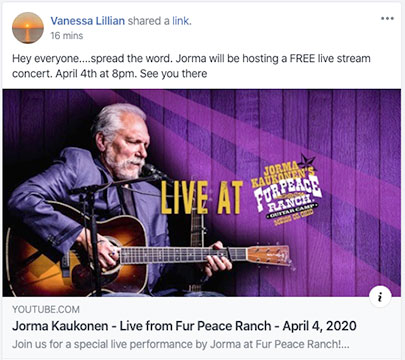
Task: Click the 'shared a' text in post header
Action: pyautogui.click(x=149, y=21)
